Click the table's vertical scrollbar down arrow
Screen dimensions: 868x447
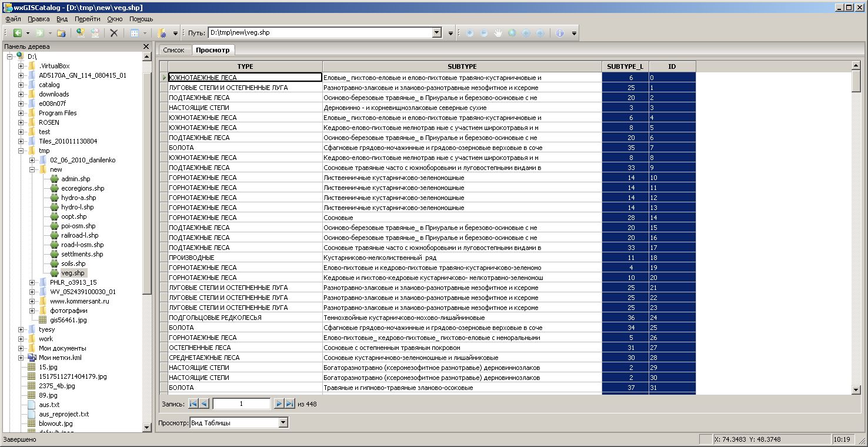856,389
